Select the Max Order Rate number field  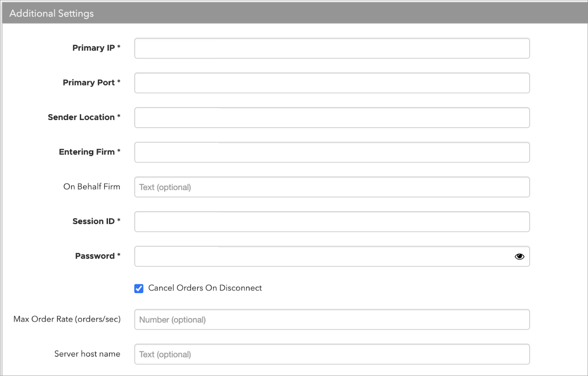tap(332, 320)
